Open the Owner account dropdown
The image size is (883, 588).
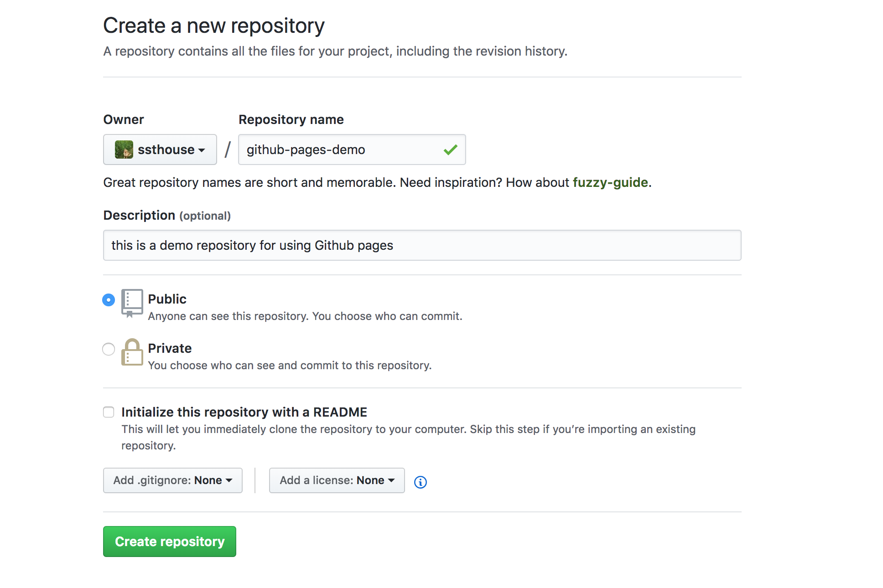(160, 150)
